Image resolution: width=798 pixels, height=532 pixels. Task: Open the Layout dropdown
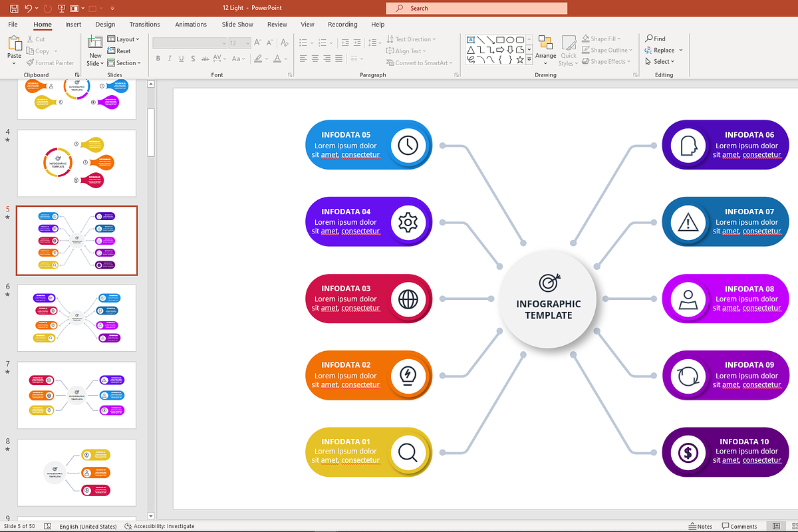[x=123, y=39]
